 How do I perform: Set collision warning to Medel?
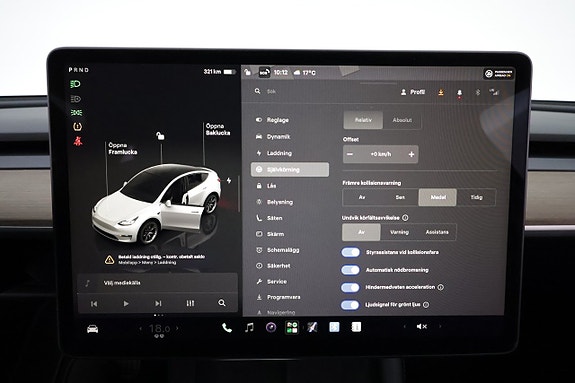(x=438, y=197)
